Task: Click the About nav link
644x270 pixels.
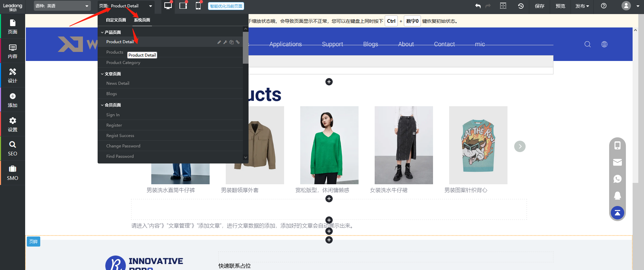Action: pos(406,44)
